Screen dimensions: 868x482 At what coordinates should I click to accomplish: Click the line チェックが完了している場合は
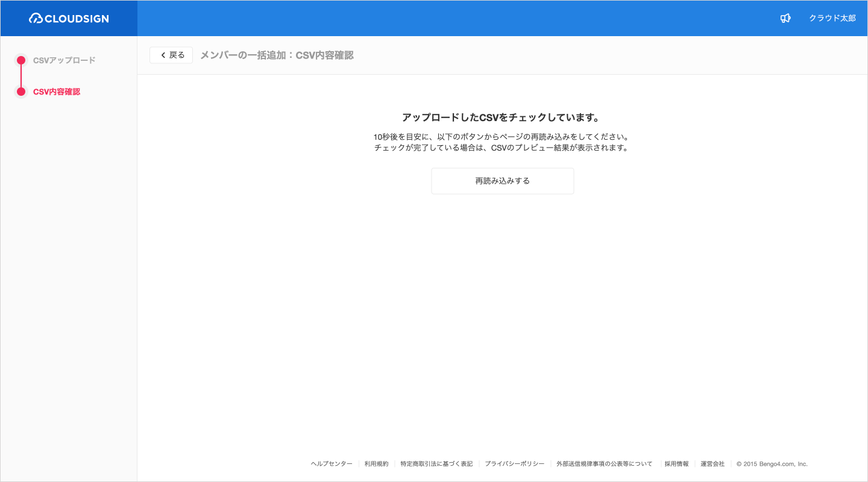pos(502,148)
